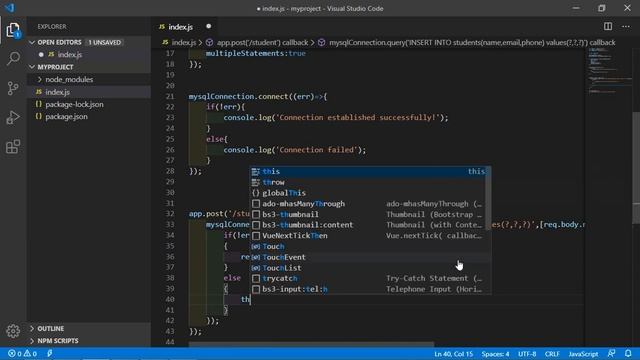Select 'throw' suggestion in autocomplete

(x=368, y=182)
